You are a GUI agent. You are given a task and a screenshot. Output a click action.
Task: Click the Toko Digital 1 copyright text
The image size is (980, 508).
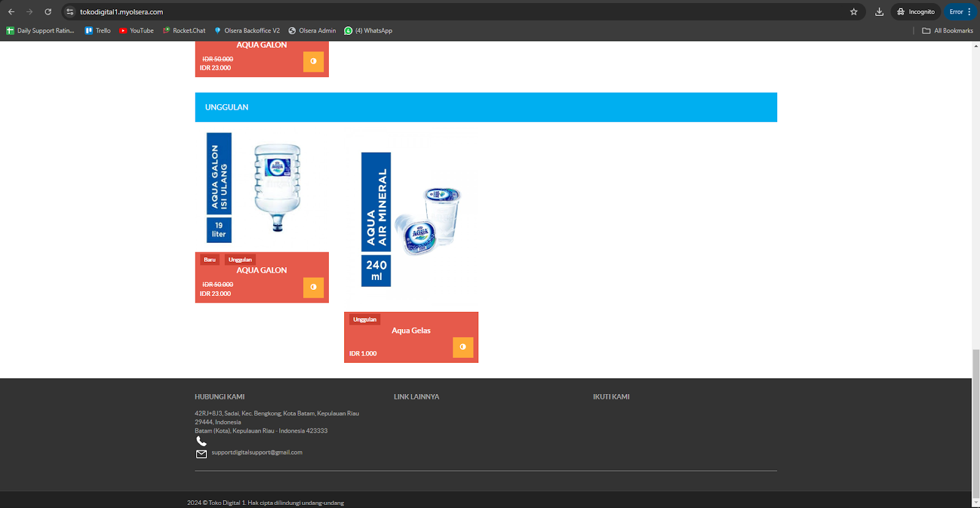point(266,503)
